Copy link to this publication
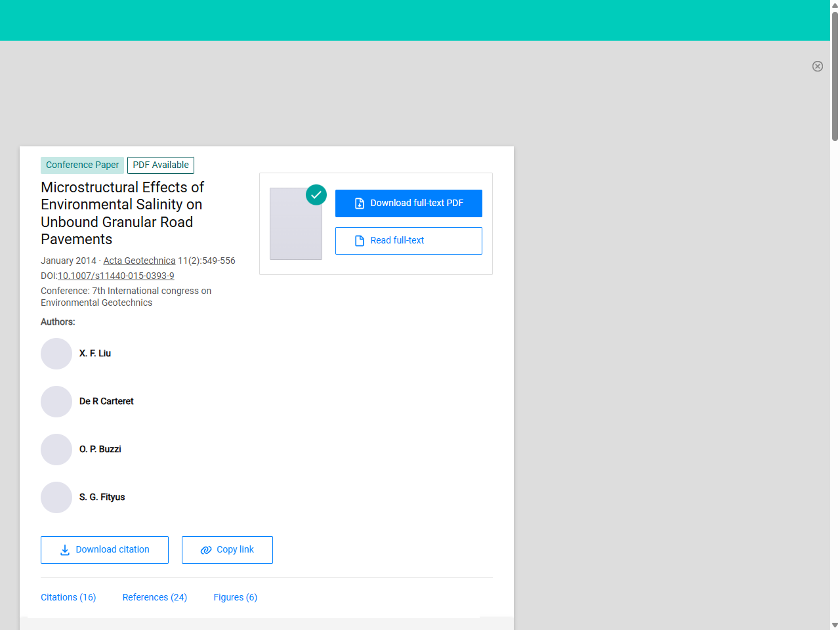Image resolution: width=840 pixels, height=630 pixels. (227, 550)
